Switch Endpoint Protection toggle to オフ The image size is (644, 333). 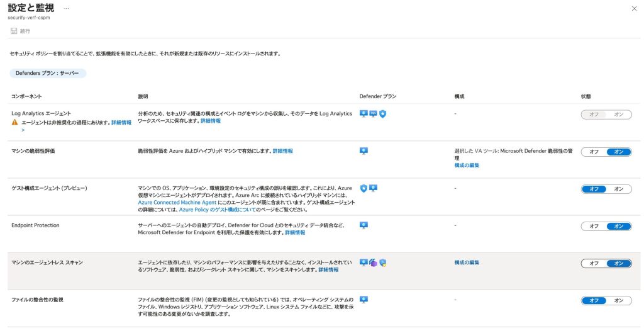(594, 226)
